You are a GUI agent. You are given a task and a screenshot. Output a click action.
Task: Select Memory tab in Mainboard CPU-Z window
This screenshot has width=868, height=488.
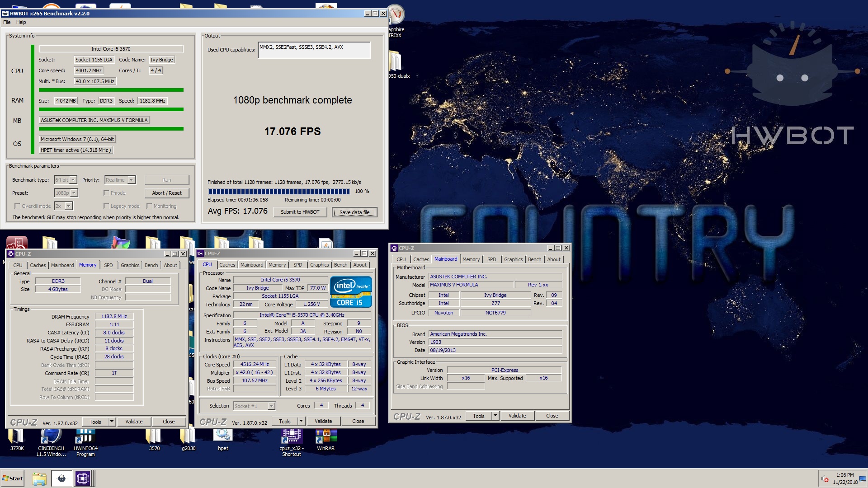[x=471, y=259]
